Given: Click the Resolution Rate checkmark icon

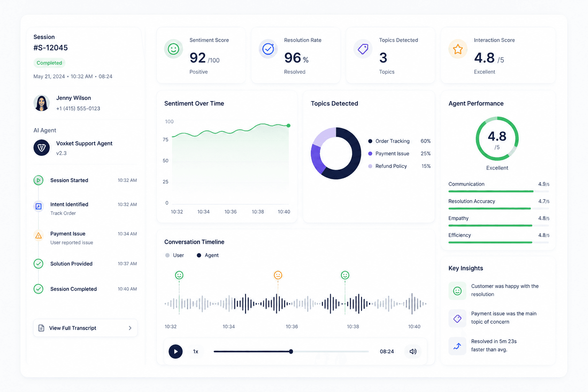Looking at the screenshot, I should pos(268,49).
